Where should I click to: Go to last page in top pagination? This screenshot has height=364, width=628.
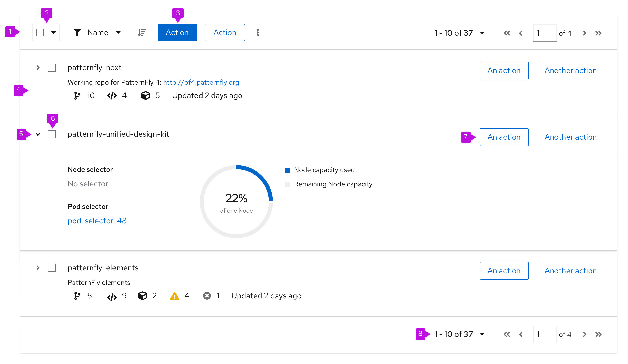(598, 33)
